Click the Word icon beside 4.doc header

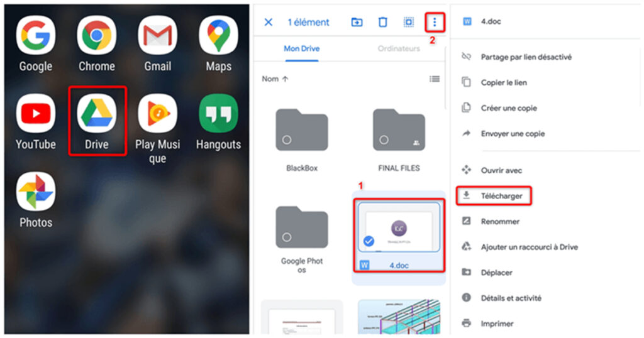click(467, 21)
